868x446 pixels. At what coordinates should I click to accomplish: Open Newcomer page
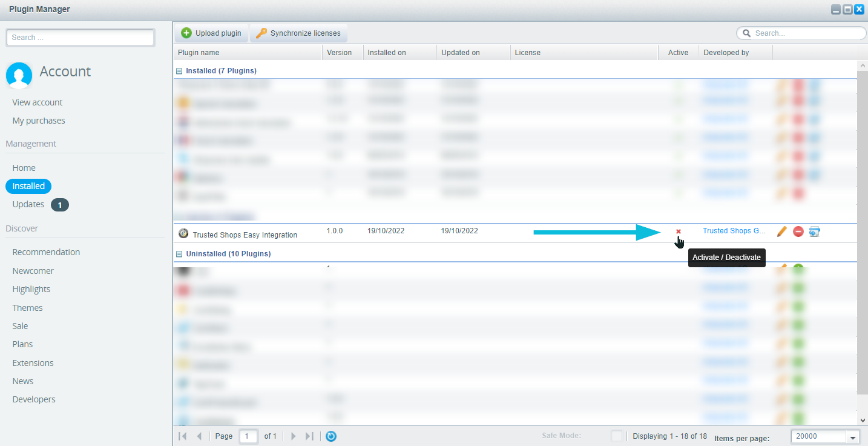click(x=33, y=271)
